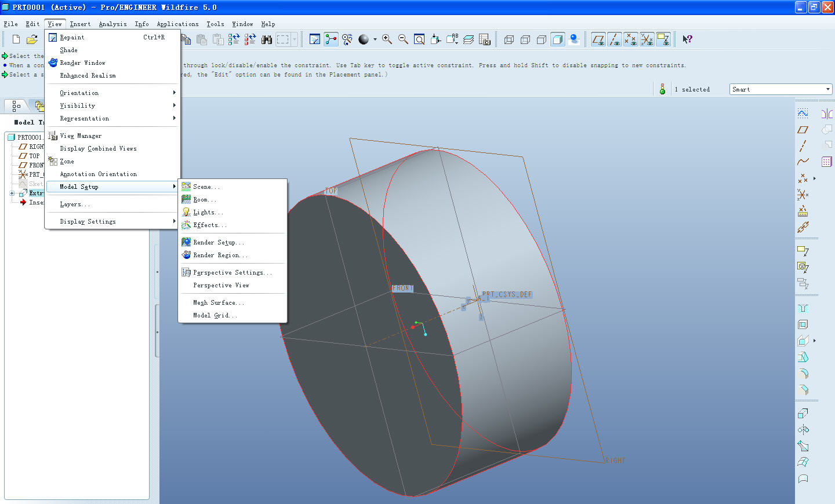Expand the Extrude feature in model tree
Screen dimensions: 835x504
tap(12, 193)
